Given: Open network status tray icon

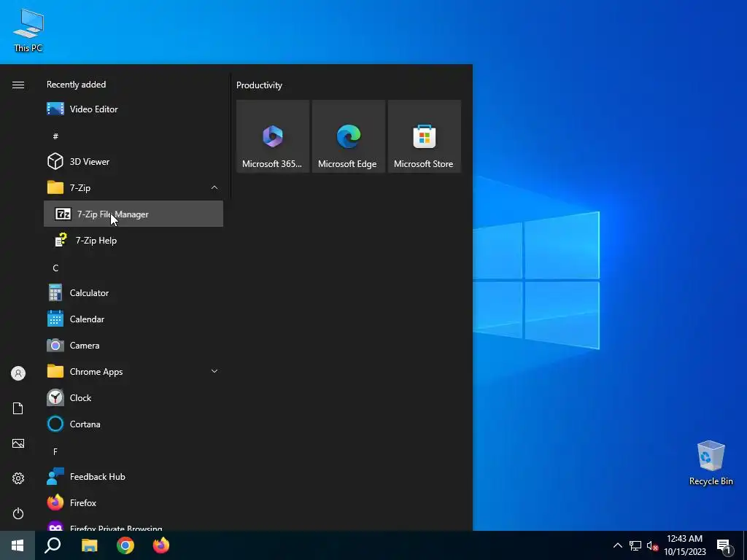Looking at the screenshot, I should point(635,545).
